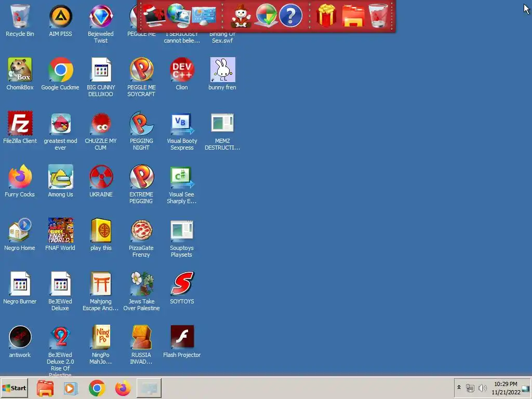Open the Visual See Sharply shortcut
532x399 pixels.
182,184
